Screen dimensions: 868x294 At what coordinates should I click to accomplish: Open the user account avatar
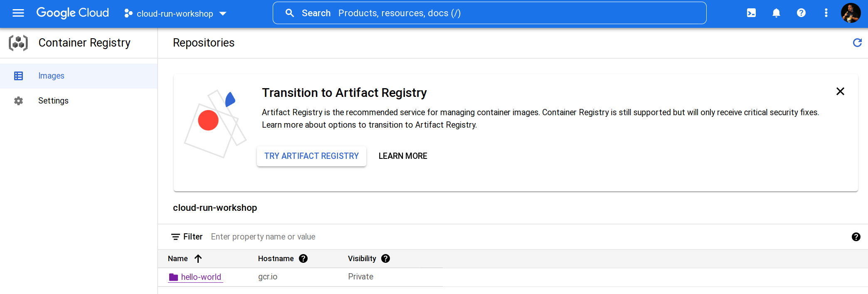point(851,13)
